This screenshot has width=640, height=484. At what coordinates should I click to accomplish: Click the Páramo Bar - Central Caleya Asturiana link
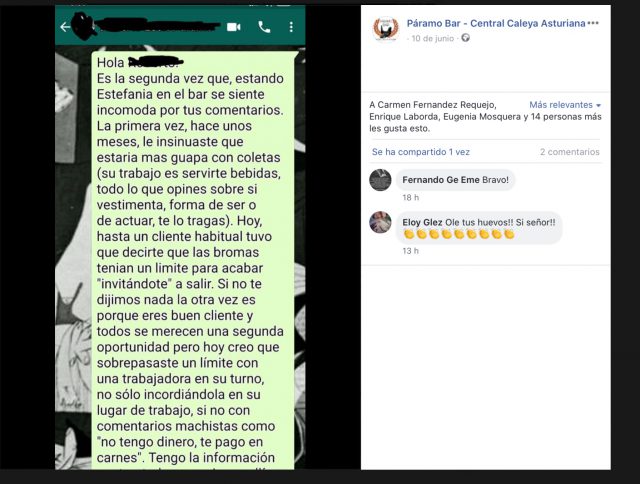click(x=496, y=23)
